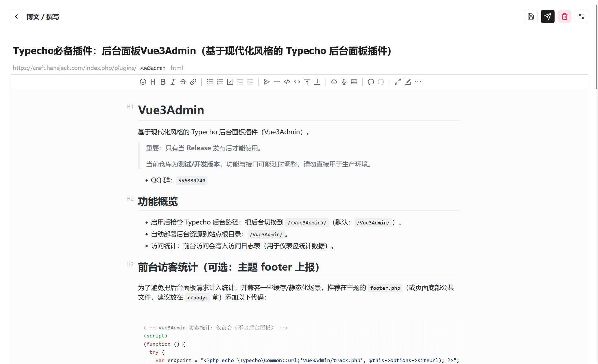The image size is (598, 364).
Task: Expand more toolbar options (three dots)
Action: [x=418, y=82]
